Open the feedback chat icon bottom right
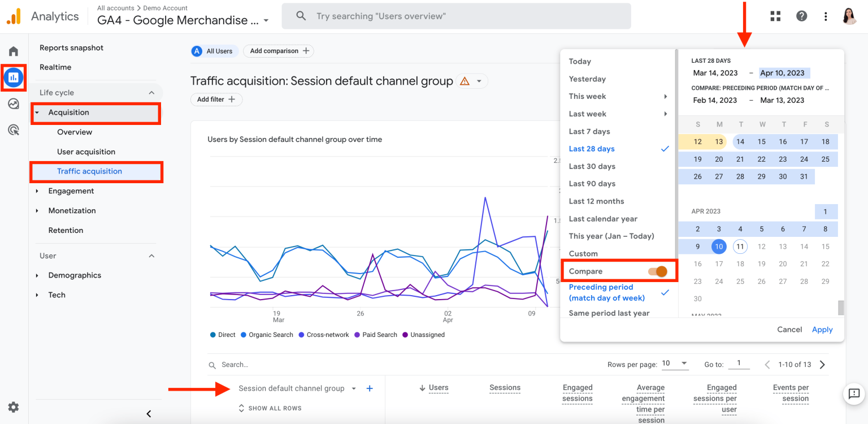The image size is (868, 424). click(x=854, y=394)
